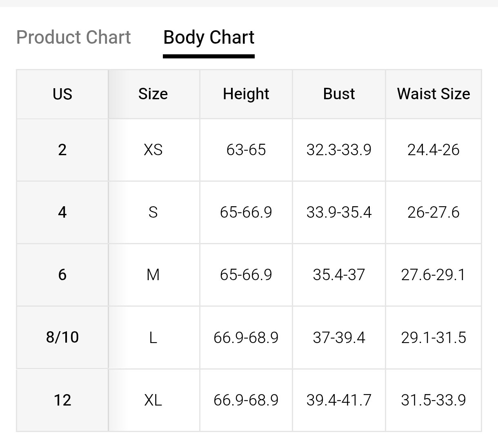Image resolution: width=498 pixels, height=448 pixels.
Task: Click the Waist Size column header
Action: tap(434, 94)
